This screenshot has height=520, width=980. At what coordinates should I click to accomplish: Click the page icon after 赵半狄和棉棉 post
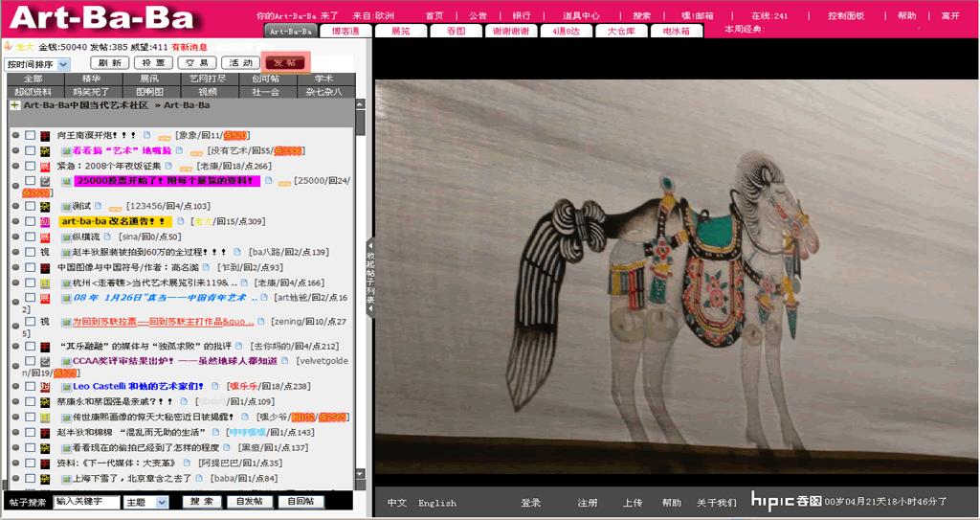click(x=216, y=432)
